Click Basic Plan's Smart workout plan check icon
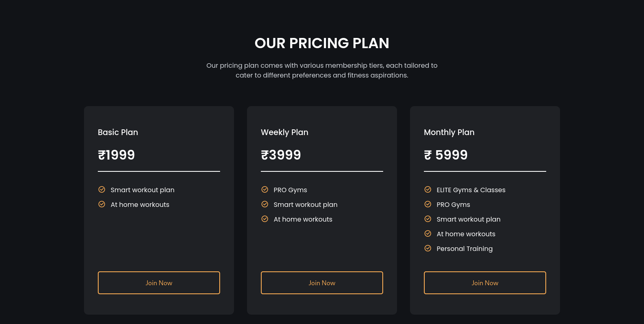Image resolution: width=644 pixels, height=324 pixels. 101,189
